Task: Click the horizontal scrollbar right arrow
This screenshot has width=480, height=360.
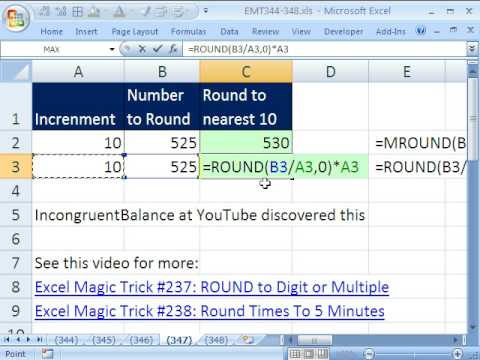Action: click(x=455, y=340)
